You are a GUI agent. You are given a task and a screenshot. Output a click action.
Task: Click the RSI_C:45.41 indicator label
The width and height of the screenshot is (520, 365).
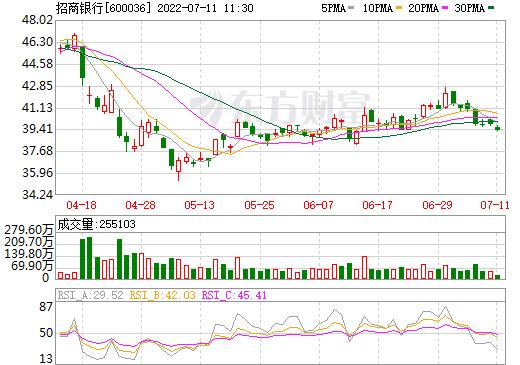point(234,295)
